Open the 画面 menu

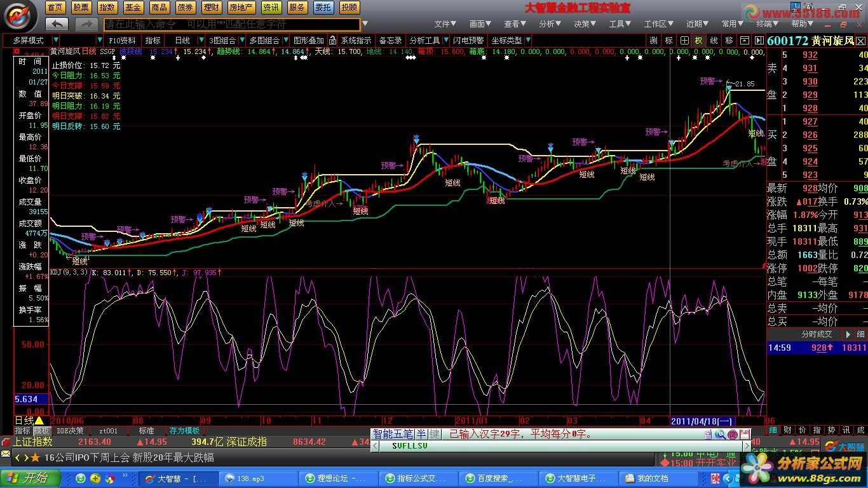[x=480, y=24]
